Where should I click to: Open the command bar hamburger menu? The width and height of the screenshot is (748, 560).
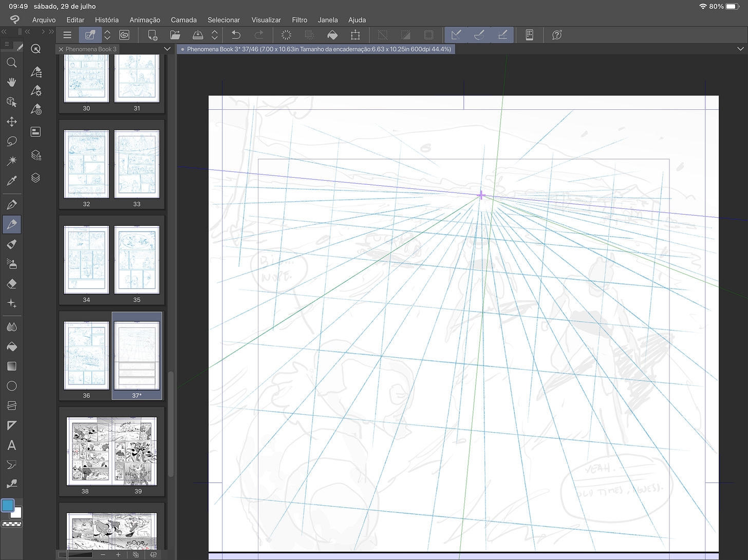(x=67, y=35)
